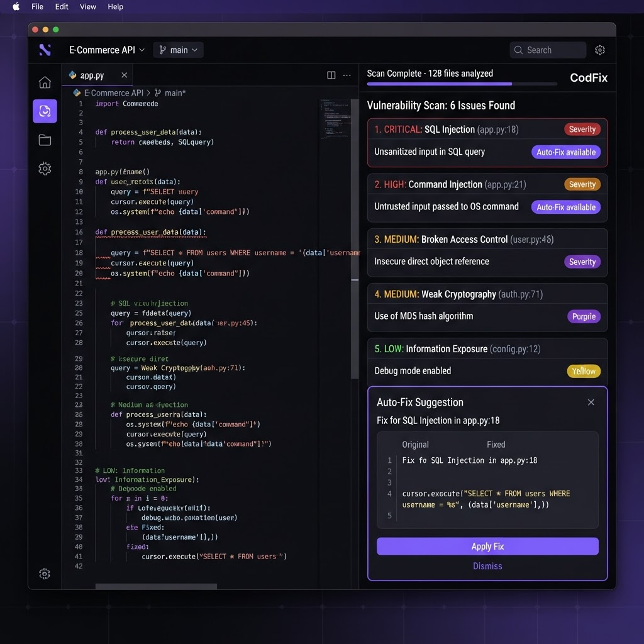Image resolution: width=644 pixels, height=644 pixels.
Task: Click line 18 SELECT query code
Action: [x=235, y=253]
